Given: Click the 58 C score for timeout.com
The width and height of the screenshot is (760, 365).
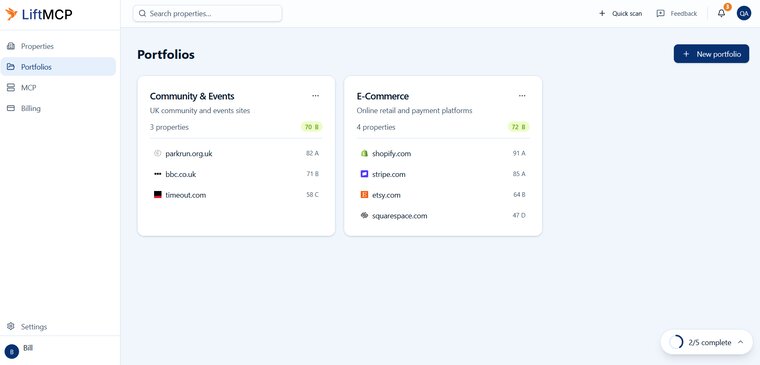Looking at the screenshot, I should (312, 195).
